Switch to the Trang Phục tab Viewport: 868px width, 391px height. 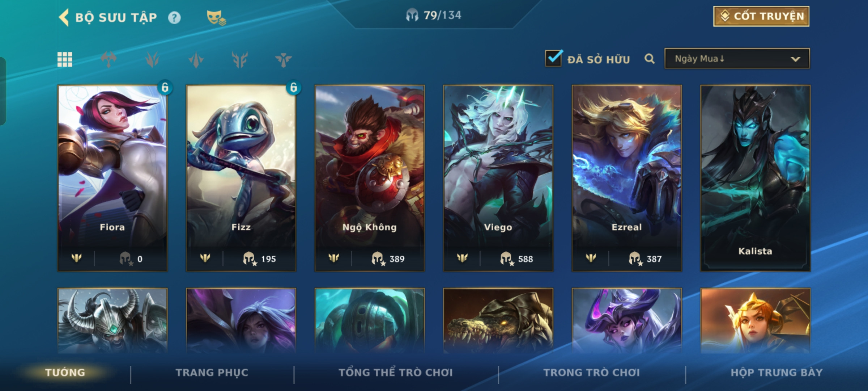[x=212, y=373]
